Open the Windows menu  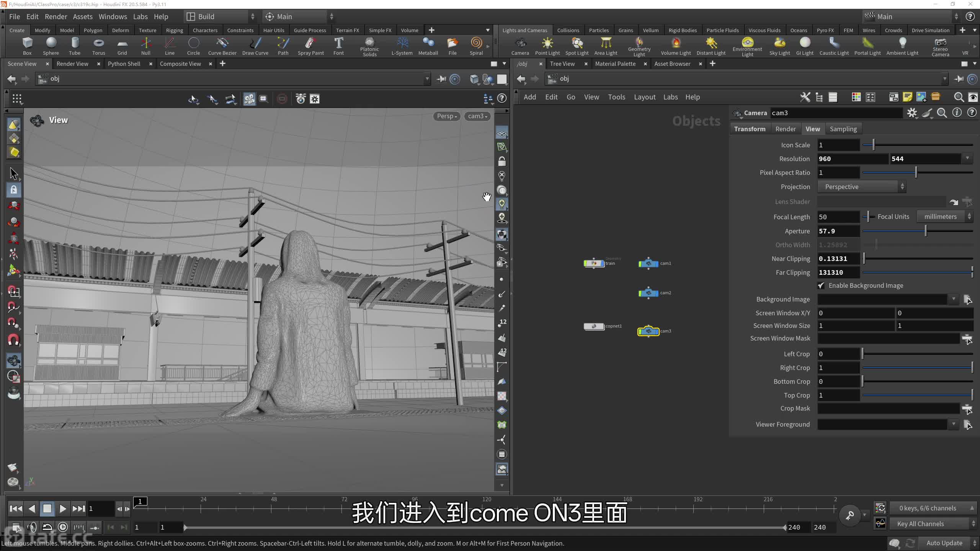[113, 16]
